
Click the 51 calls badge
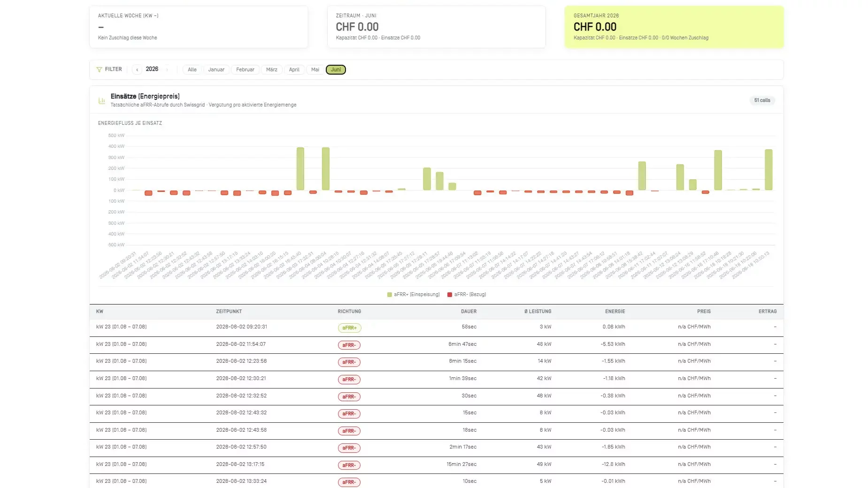(x=762, y=100)
